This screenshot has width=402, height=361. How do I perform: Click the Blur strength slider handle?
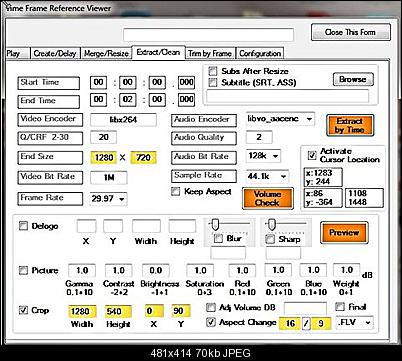[x=215, y=225]
